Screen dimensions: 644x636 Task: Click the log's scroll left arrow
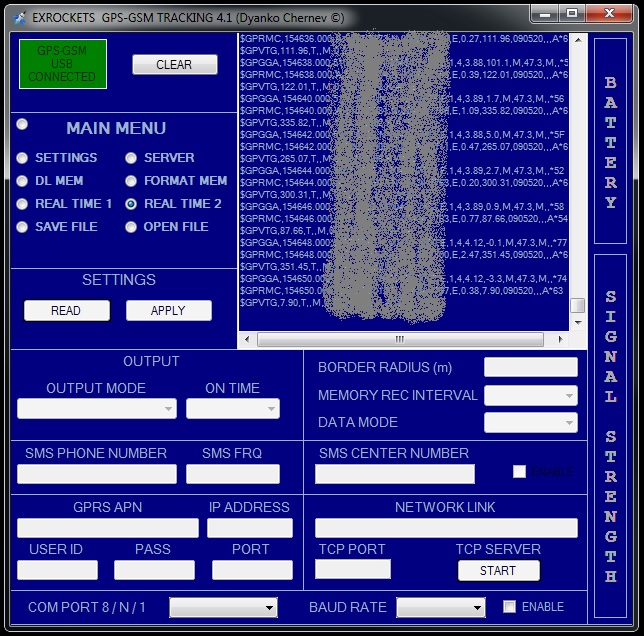point(247,339)
